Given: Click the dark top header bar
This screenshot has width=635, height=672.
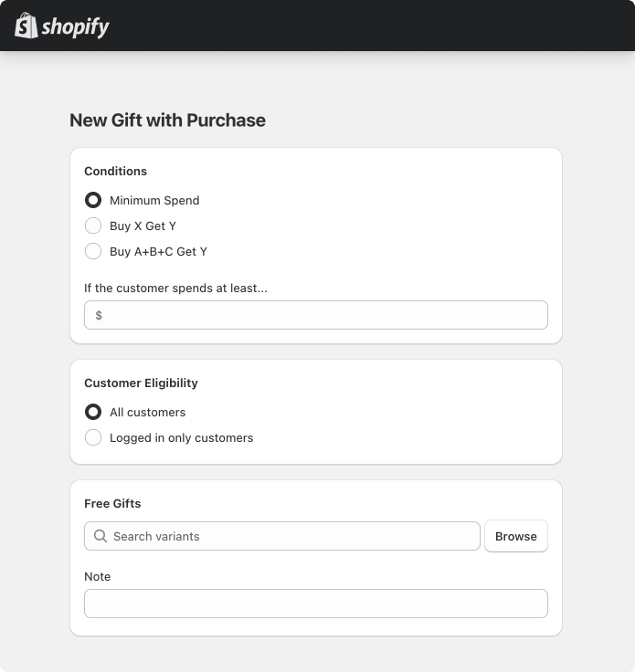Looking at the screenshot, I should 365,26.
